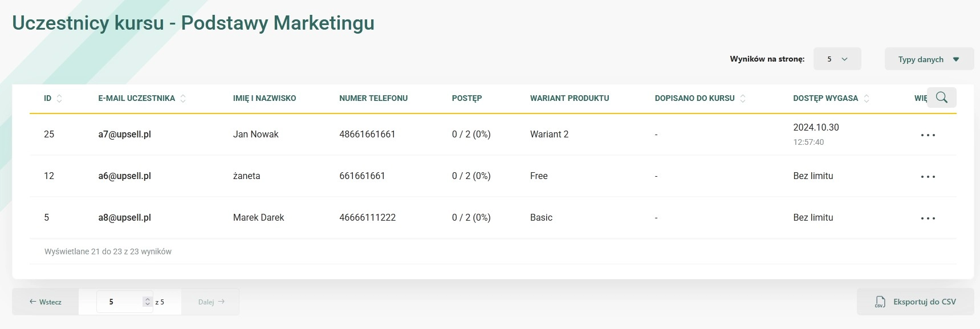Click the Wariant produktu column header

point(570,98)
